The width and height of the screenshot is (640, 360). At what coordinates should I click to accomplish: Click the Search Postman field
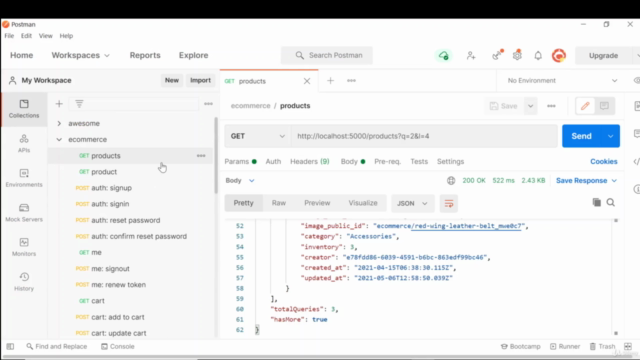327,55
